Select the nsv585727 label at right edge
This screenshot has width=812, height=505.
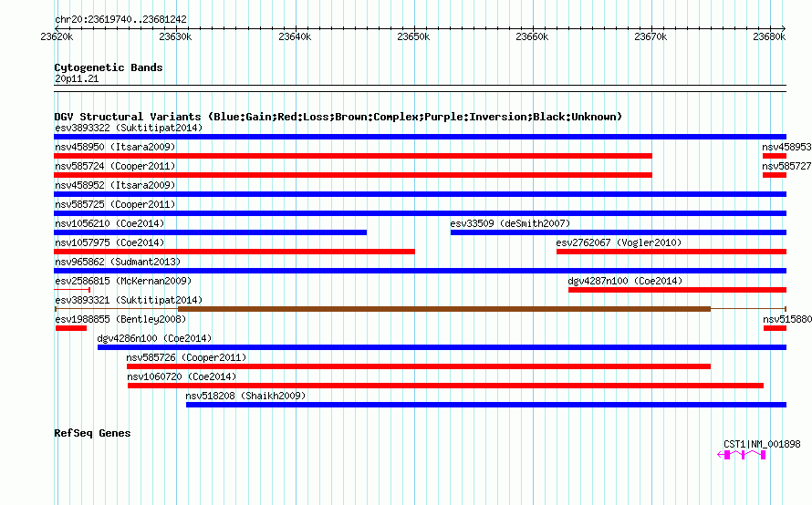(x=786, y=166)
